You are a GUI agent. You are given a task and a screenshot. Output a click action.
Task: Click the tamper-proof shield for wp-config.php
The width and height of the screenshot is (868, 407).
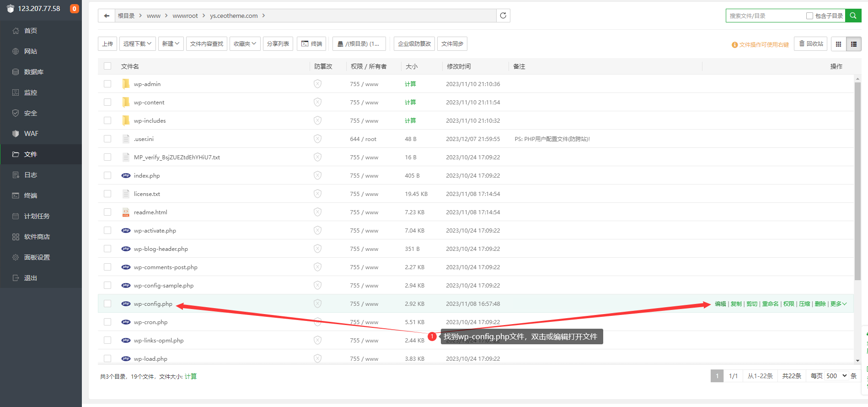(x=317, y=304)
